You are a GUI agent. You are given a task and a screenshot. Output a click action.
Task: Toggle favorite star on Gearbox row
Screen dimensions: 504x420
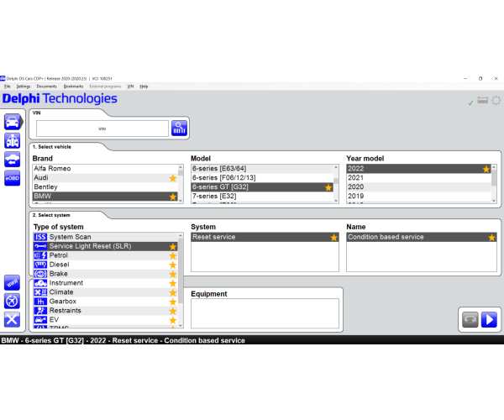coord(173,302)
